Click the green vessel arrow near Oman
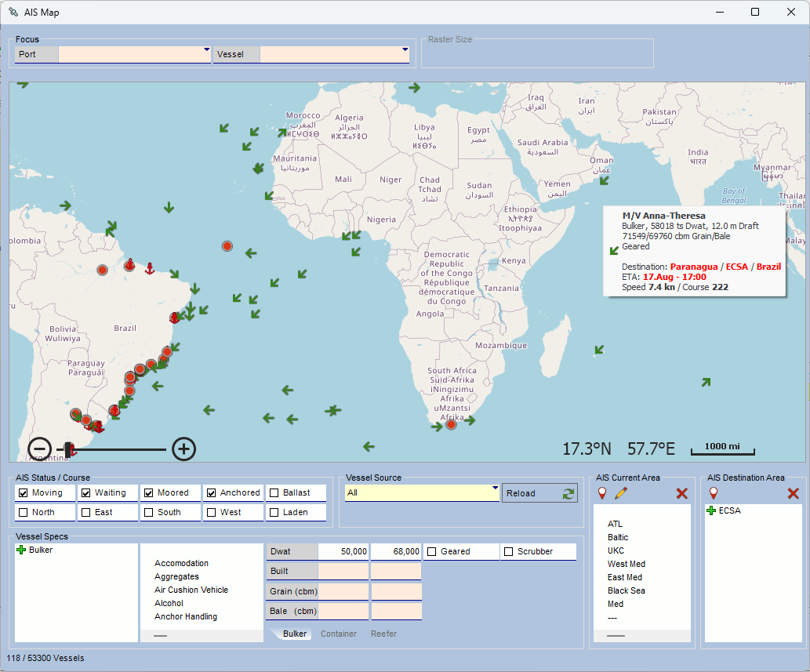The image size is (810, 672). click(604, 181)
